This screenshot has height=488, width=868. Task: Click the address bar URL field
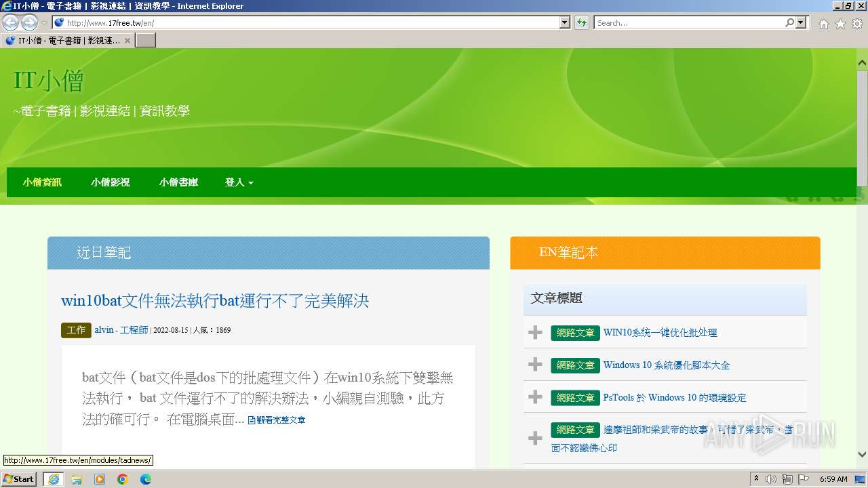click(312, 22)
